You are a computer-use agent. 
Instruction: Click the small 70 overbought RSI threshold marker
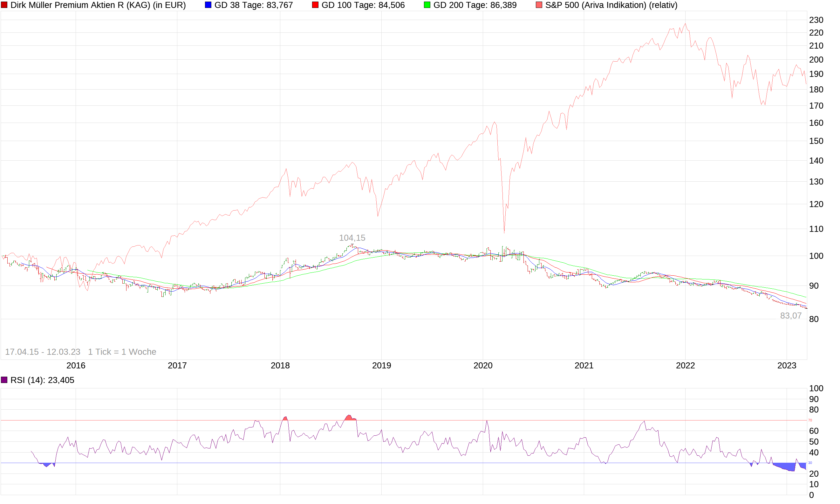[x=810, y=420]
